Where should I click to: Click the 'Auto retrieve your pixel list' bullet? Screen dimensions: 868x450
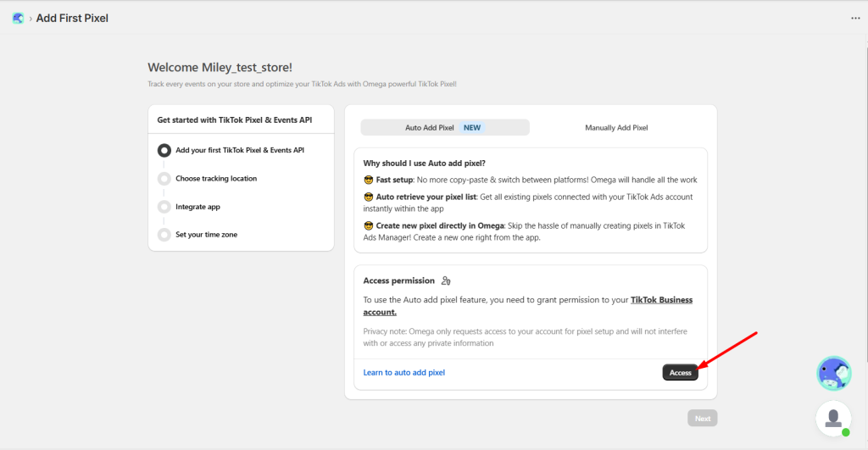click(528, 203)
